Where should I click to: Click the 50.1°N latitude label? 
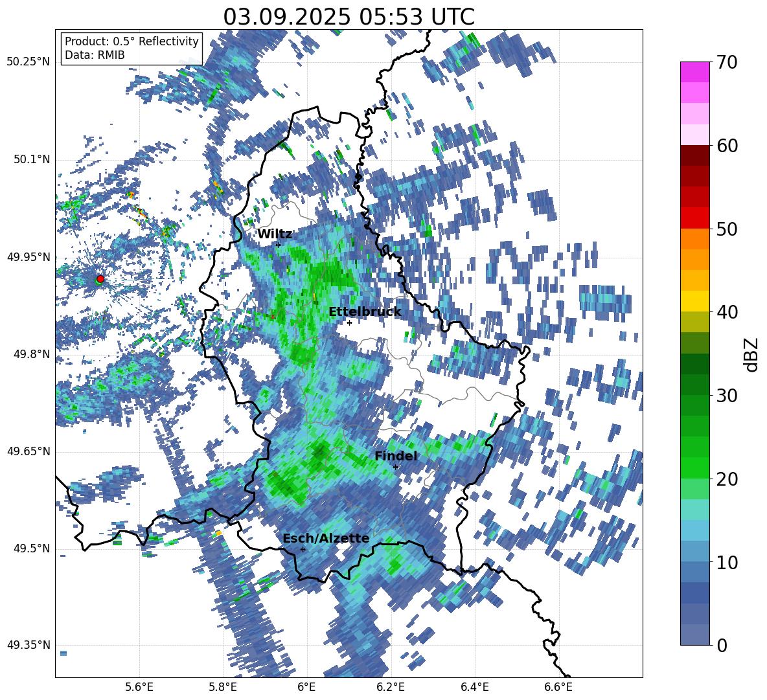tap(32, 159)
